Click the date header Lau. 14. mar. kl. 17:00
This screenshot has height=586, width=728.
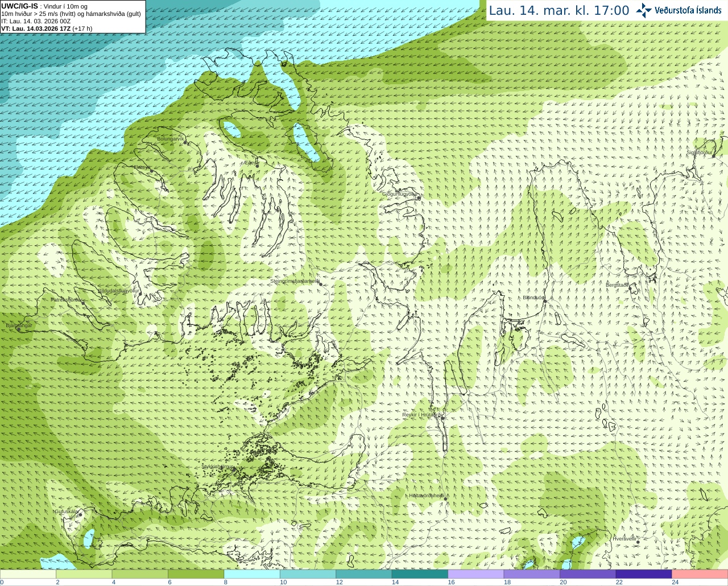coord(559,10)
